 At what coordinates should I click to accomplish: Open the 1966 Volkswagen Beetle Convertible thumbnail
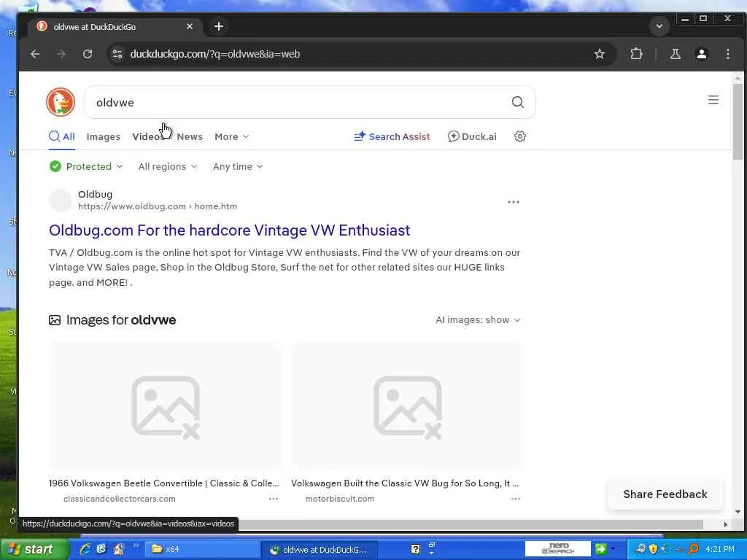click(x=165, y=405)
